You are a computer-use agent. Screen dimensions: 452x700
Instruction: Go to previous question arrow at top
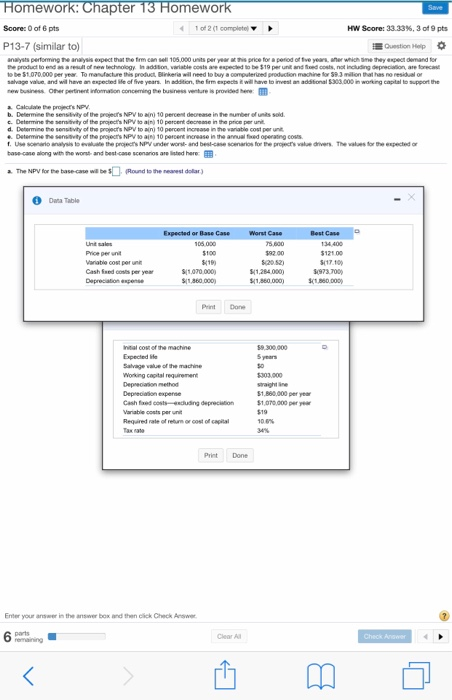pos(181,28)
